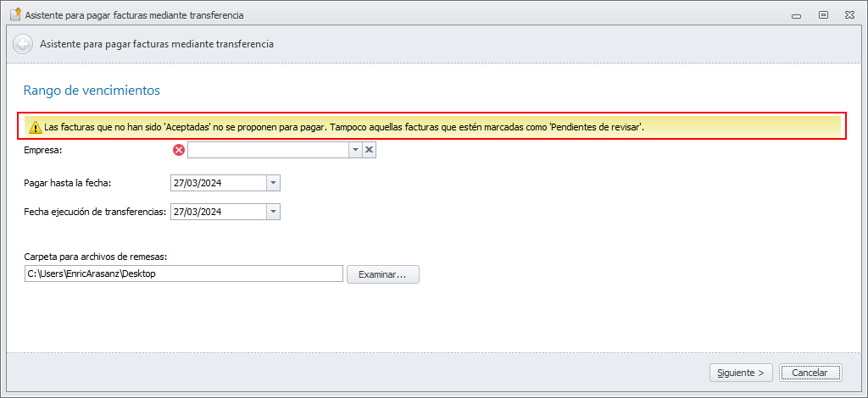The width and height of the screenshot is (868, 398).
Task: Click the wizard app icon in the title bar
Action: pos(14,14)
